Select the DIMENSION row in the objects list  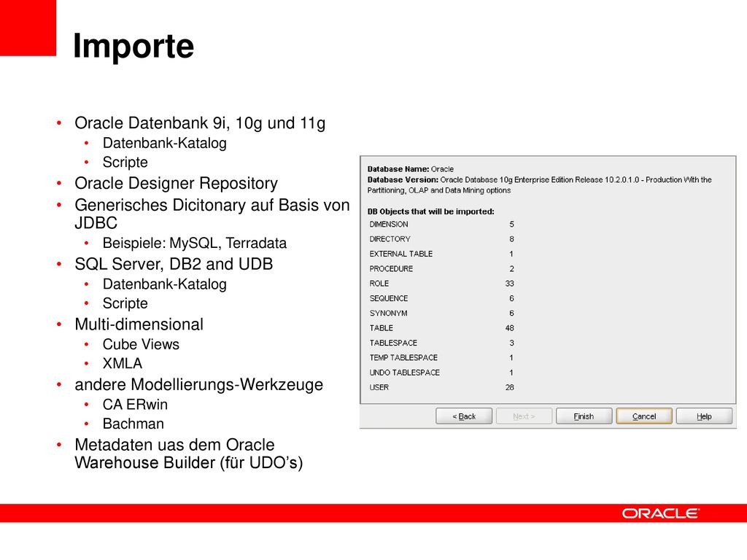click(x=441, y=225)
